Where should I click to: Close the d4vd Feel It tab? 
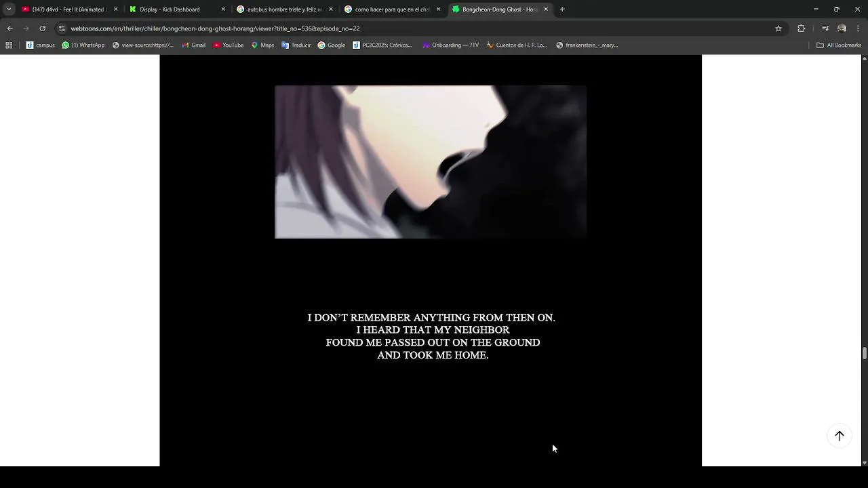coord(115,9)
